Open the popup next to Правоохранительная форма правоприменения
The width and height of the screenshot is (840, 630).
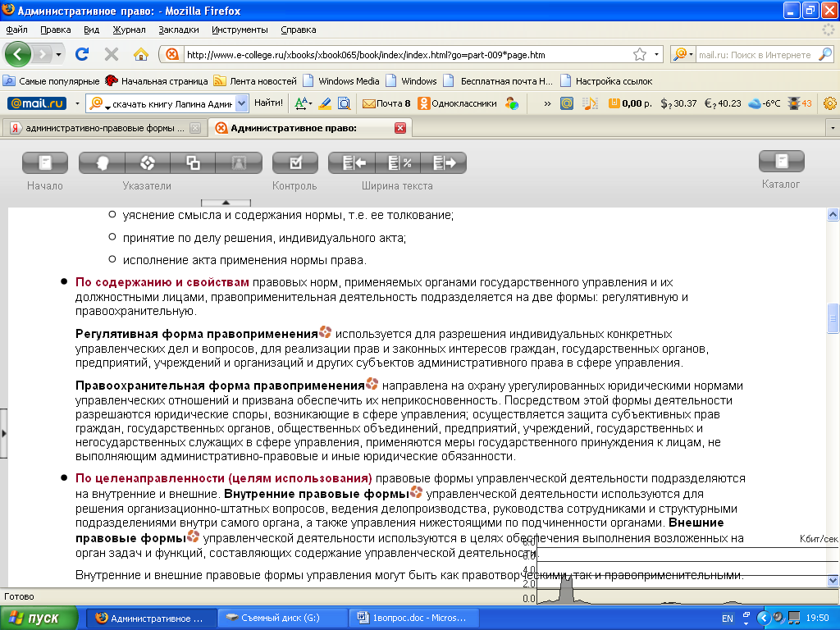click(x=372, y=384)
